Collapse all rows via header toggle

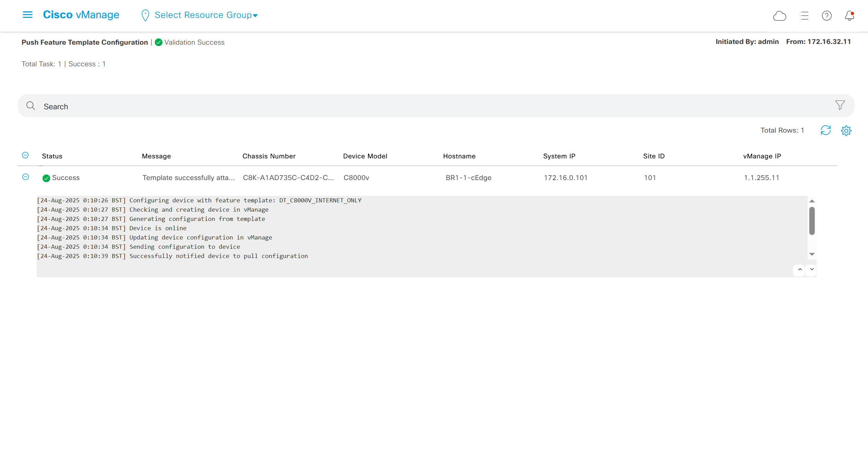pos(25,155)
